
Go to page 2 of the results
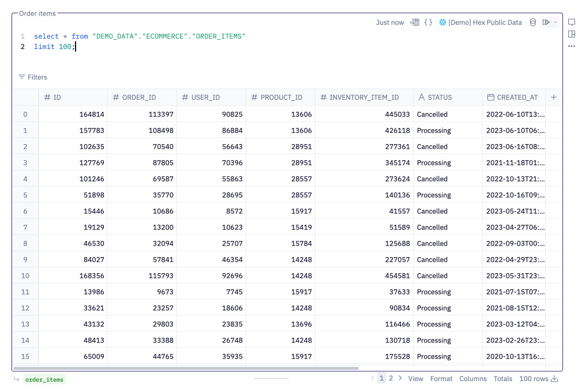(x=390, y=379)
